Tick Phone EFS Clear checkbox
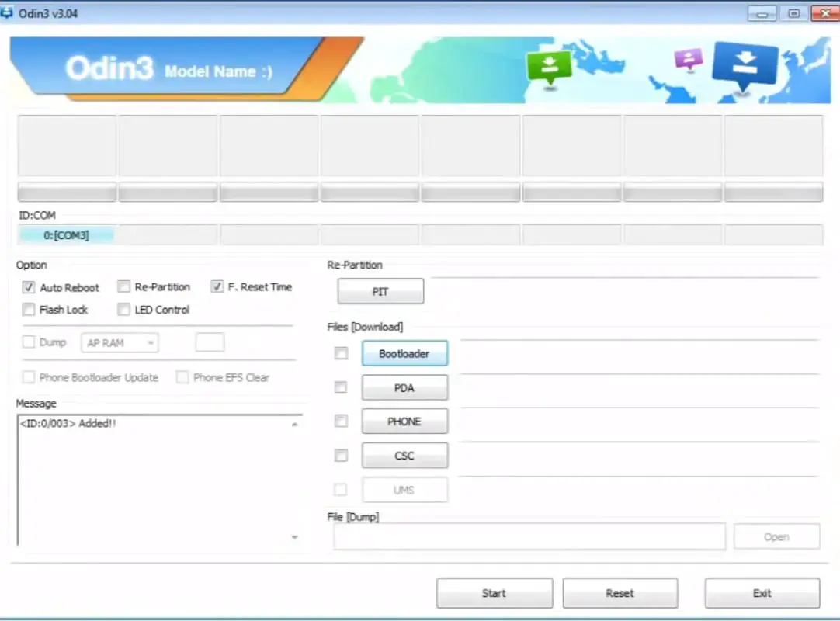 182,377
